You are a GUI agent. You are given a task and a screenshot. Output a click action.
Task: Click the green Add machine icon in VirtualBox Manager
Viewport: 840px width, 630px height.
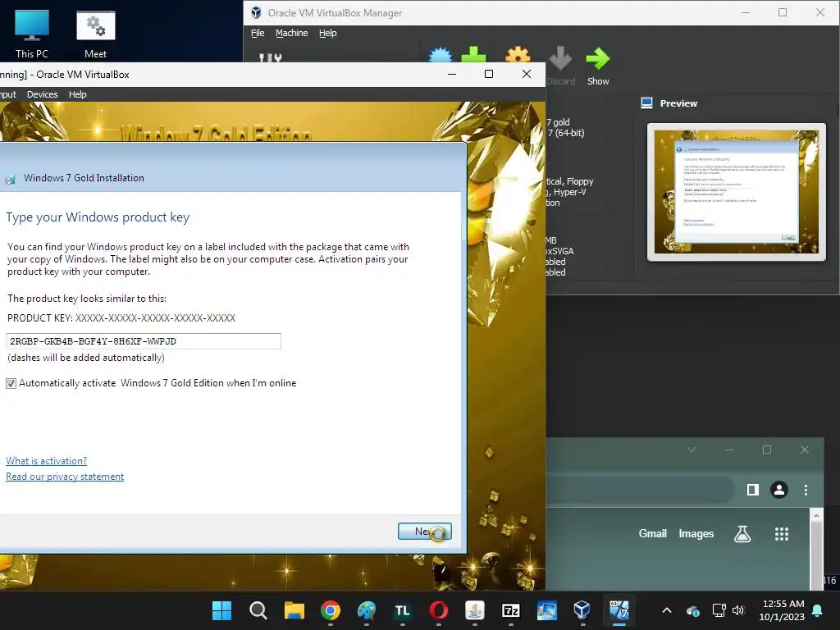[473, 55]
